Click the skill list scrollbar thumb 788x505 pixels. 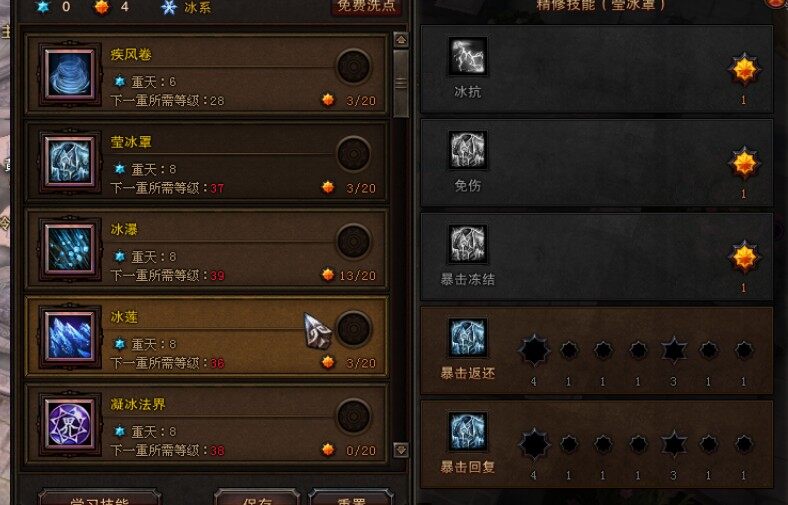pos(401,83)
